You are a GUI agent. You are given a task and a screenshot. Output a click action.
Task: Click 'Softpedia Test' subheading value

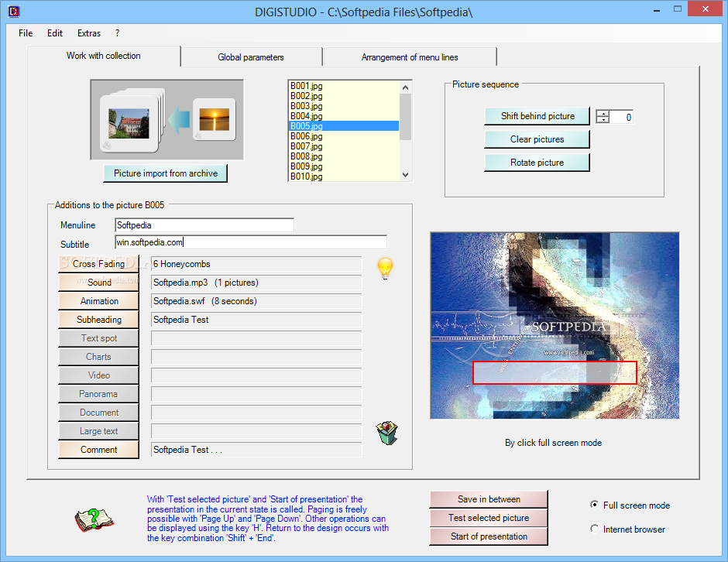(256, 319)
